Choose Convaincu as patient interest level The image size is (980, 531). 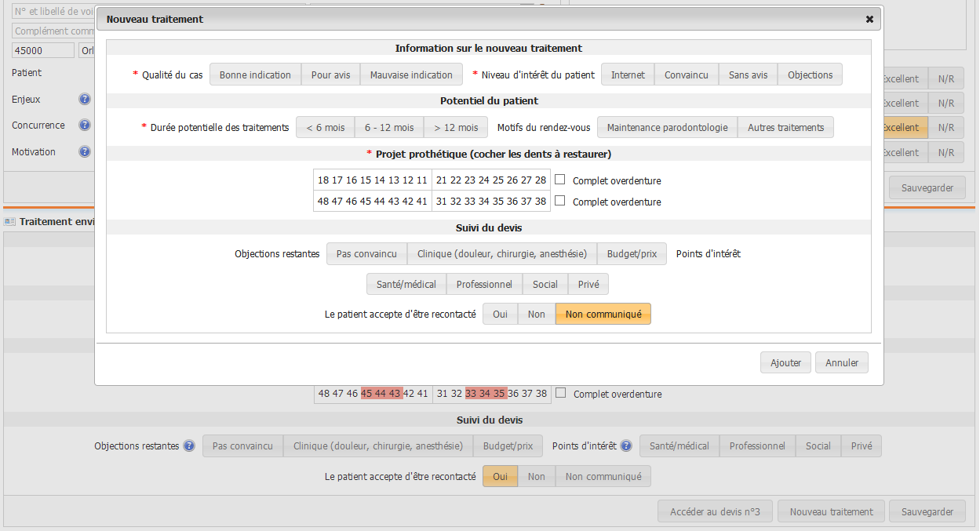[686, 75]
